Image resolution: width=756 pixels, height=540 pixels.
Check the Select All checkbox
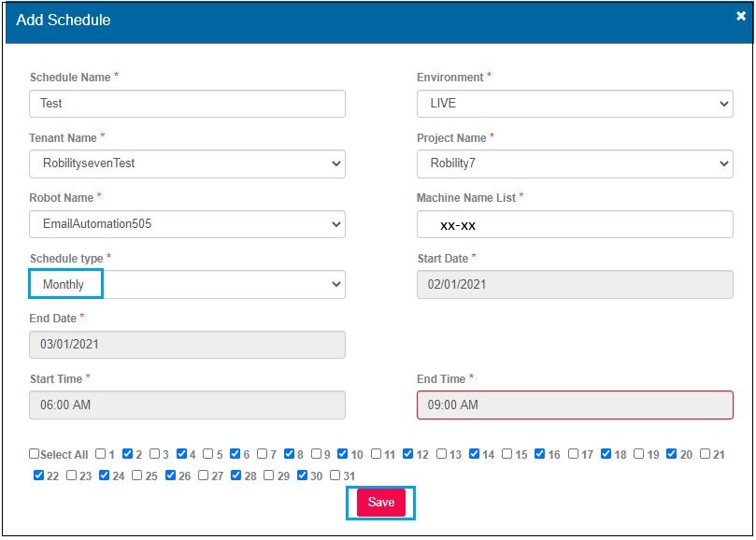click(35, 454)
